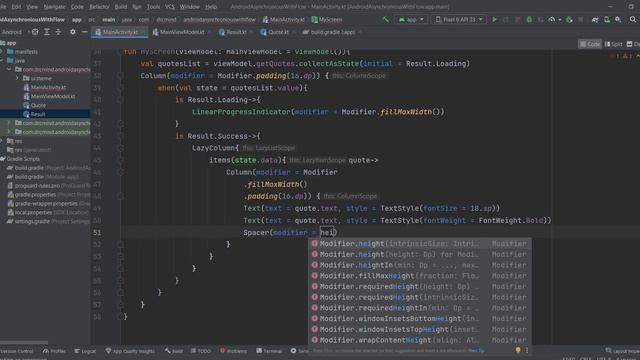640x360 pixels.
Task: Open the Help menu
Action: pyautogui.click(x=211, y=7)
